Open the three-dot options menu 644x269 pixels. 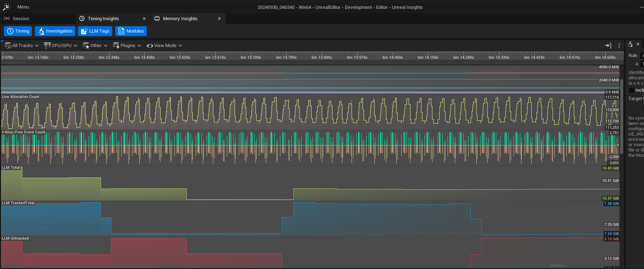619,46
